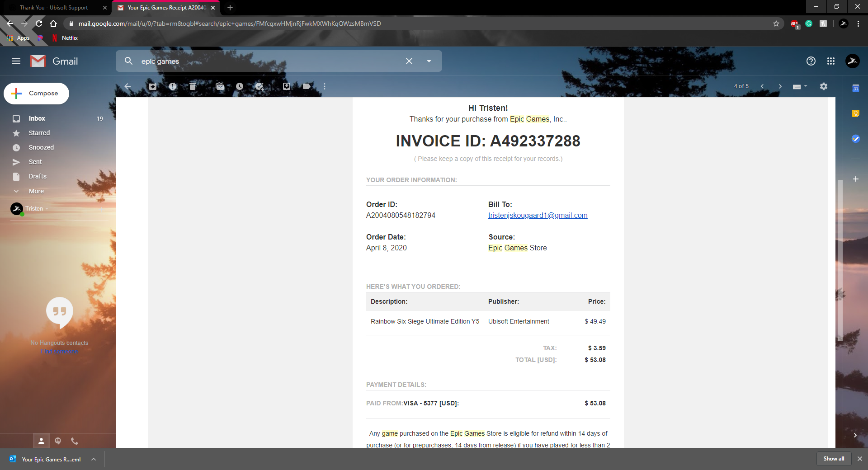Viewport: 868px width, 470px height.
Task: Open Gmail settings gear
Action: pyautogui.click(x=824, y=86)
